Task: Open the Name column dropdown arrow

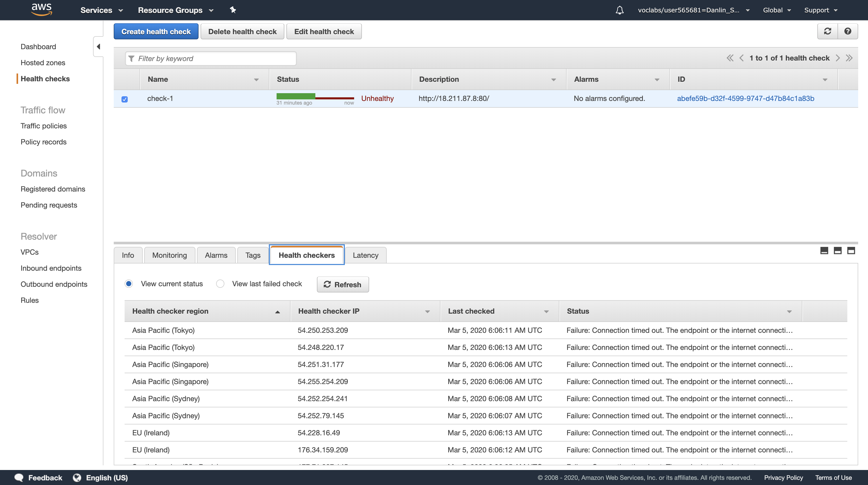Action: click(x=256, y=80)
